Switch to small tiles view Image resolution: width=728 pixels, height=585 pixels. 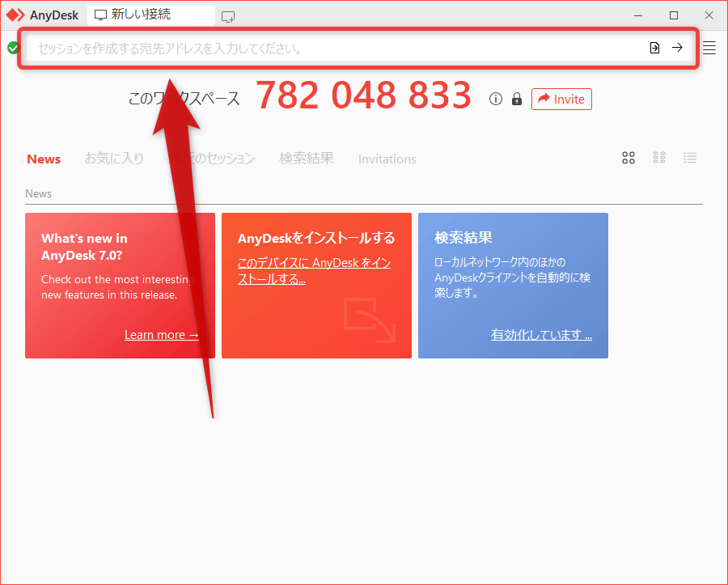click(659, 158)
